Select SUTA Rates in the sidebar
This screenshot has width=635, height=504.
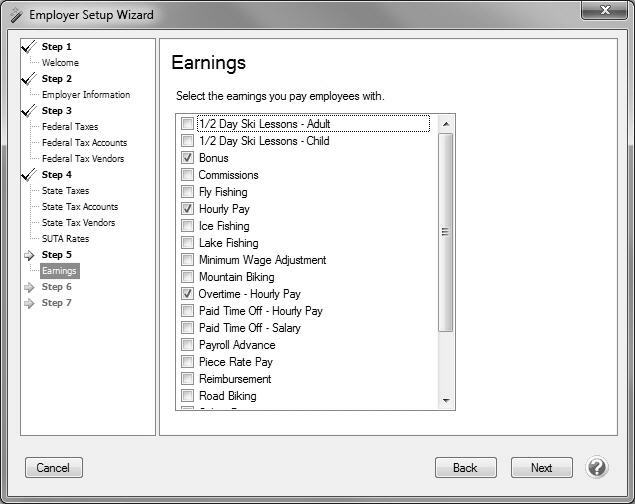coord(65,239)
